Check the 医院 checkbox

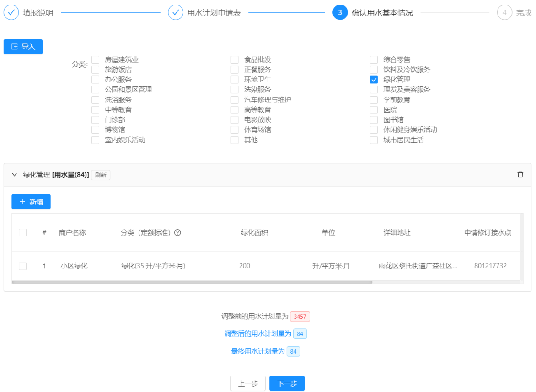click(374, 110)
